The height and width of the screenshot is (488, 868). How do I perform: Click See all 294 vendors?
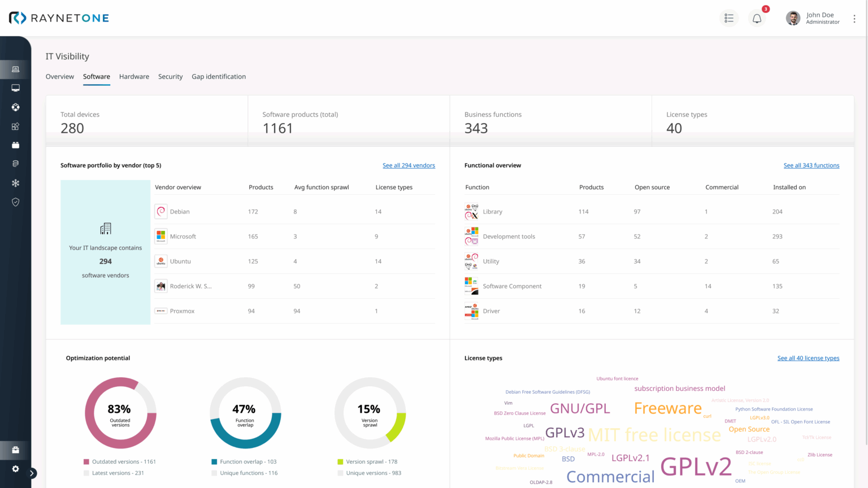pos(407,165)
